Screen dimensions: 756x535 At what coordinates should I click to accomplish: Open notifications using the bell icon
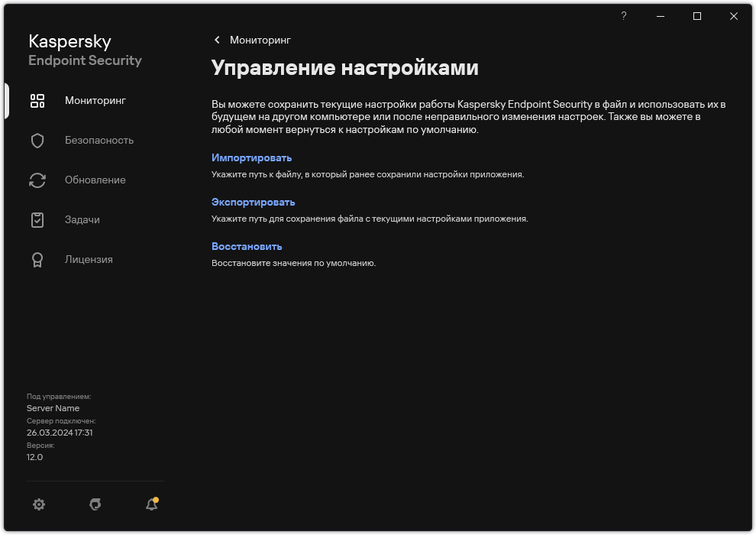(150, 505)
